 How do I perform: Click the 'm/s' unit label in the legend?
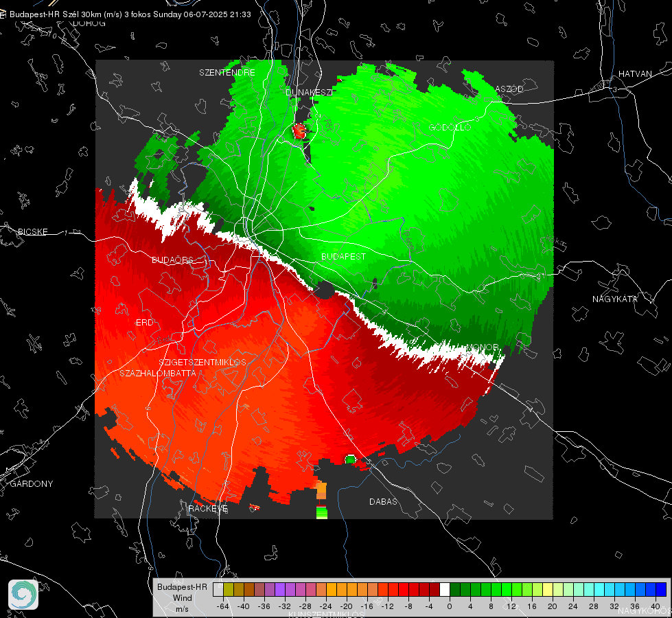pyautogui.click(x=182, y=608)
